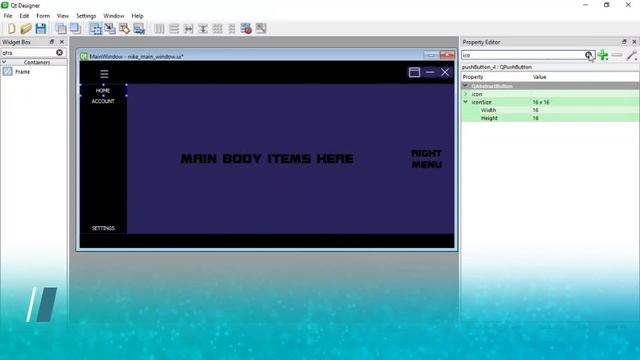Apply the Lay Out in Grid icon
The height and width of the screenshot is (360, 640).
[218, 29]
